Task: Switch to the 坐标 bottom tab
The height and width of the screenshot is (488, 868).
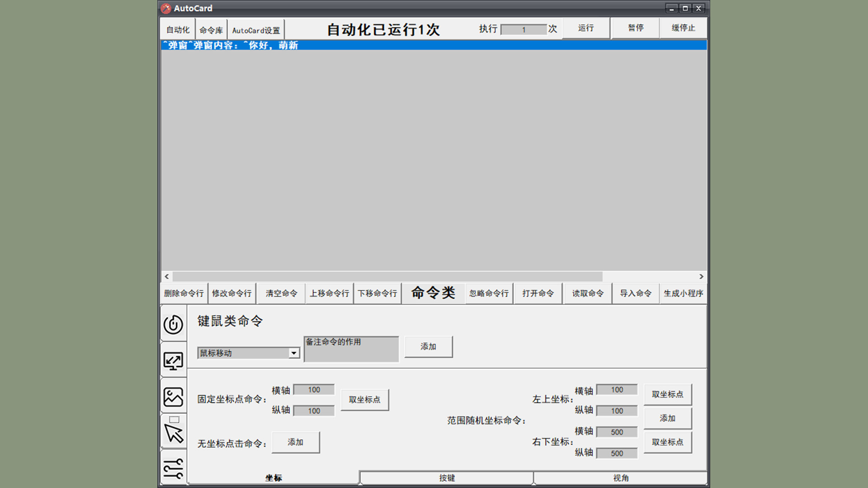Action: pos(274,478)
